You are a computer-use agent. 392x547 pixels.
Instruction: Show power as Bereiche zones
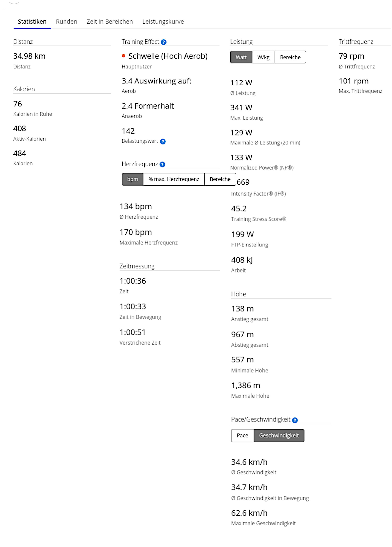point(290,57)
